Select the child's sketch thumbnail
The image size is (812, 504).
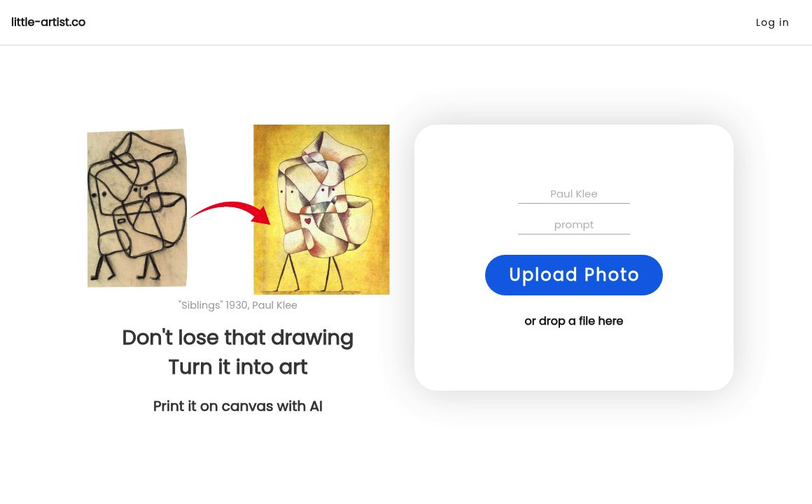137,206
